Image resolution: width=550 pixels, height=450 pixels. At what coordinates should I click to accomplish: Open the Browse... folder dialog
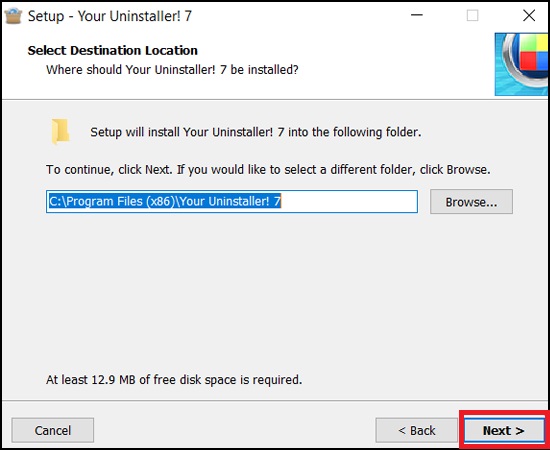click(471, 202)
